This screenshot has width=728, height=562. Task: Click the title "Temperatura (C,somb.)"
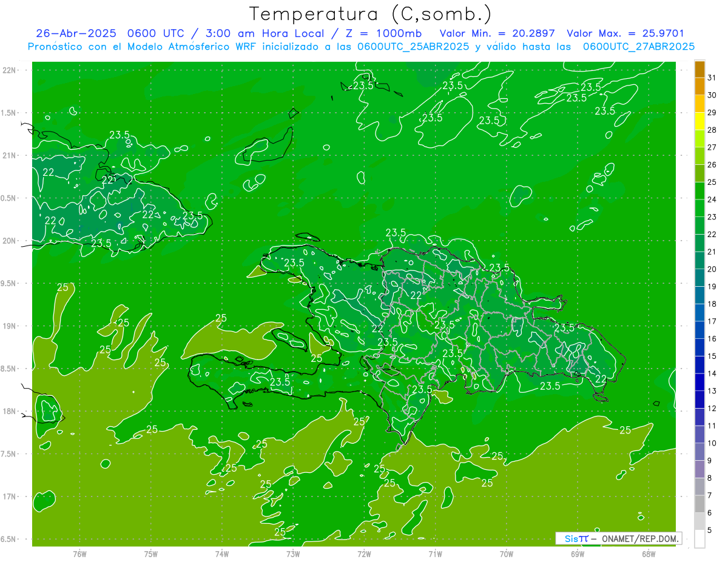(371, 14)
